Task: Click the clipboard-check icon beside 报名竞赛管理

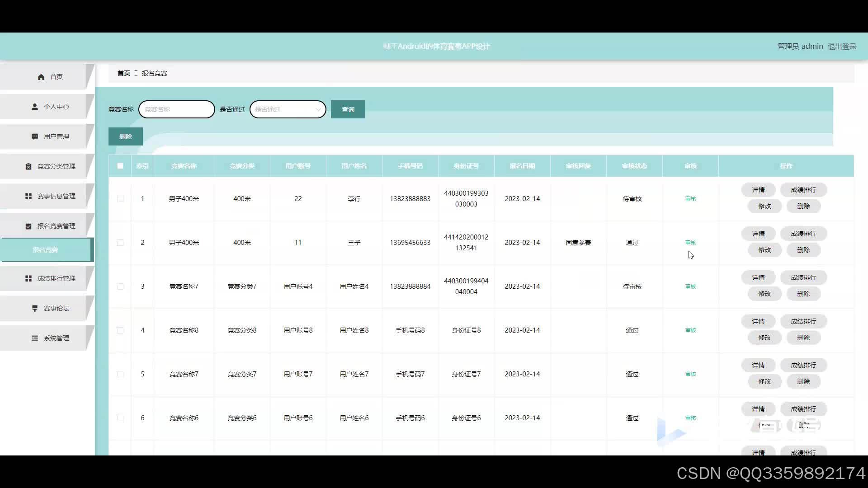Action: pyautogui.click(x=28, y=226)
